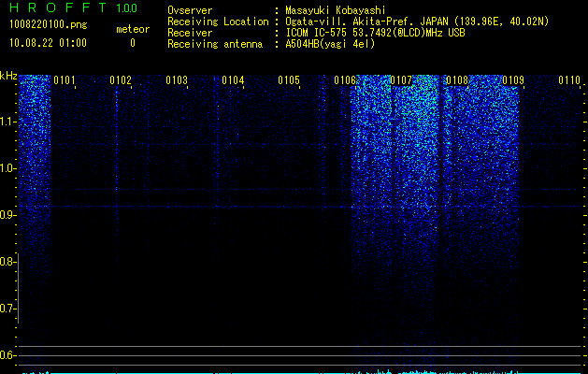Click the meteor count value 0
This screenshot has width=588, height=374.
[x=133, y=43]
